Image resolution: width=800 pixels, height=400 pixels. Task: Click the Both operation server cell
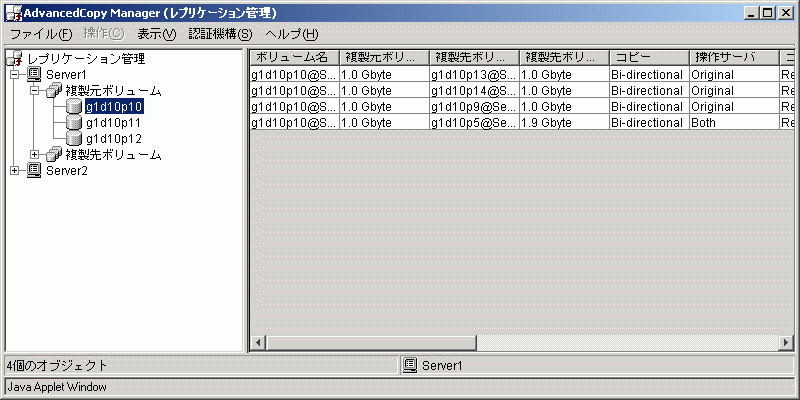tap(734, 122)
